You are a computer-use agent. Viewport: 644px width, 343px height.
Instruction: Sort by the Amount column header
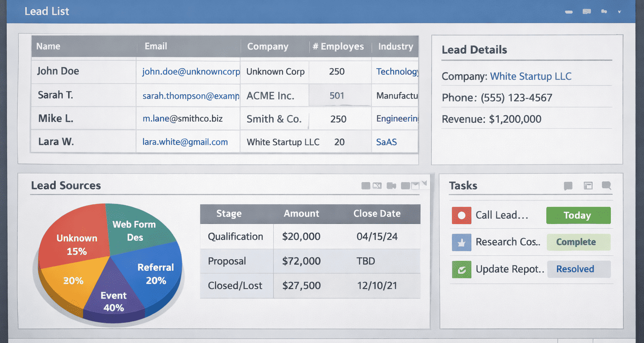click(x=301, y=214)
